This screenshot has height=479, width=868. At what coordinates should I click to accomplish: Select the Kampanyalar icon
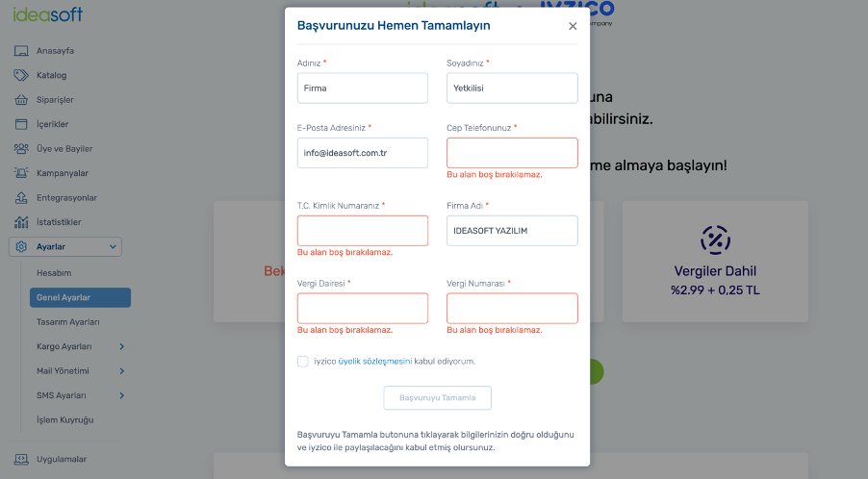tap(21, 173)
